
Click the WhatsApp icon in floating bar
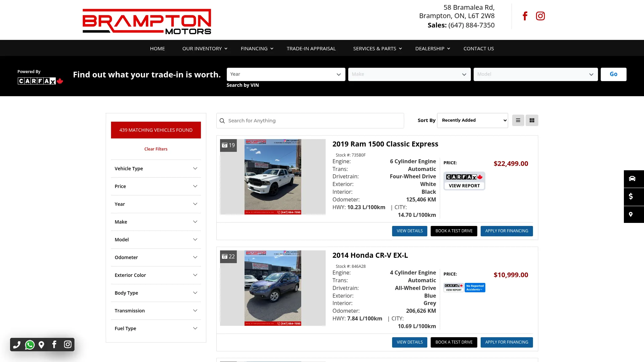[x=30, y=345]
